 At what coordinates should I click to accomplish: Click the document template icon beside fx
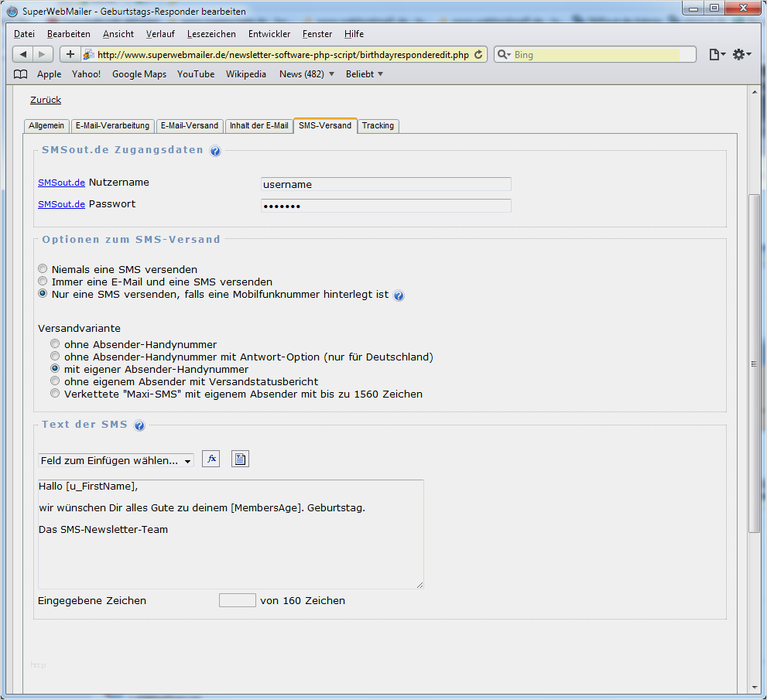pos(240,459)
